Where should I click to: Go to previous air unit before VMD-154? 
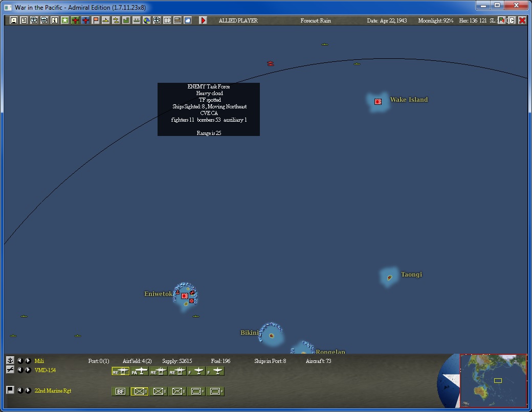20,370
